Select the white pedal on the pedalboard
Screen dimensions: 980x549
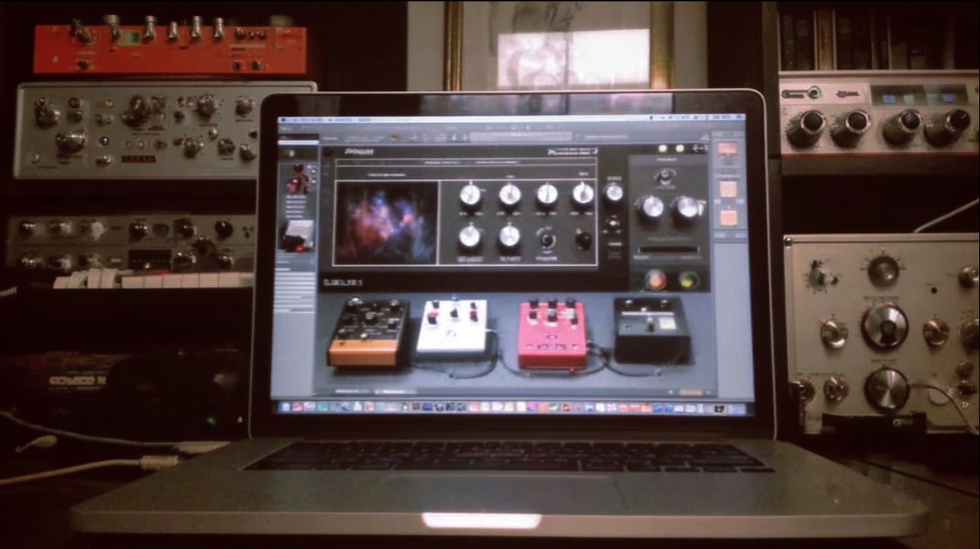pos(452,328)
